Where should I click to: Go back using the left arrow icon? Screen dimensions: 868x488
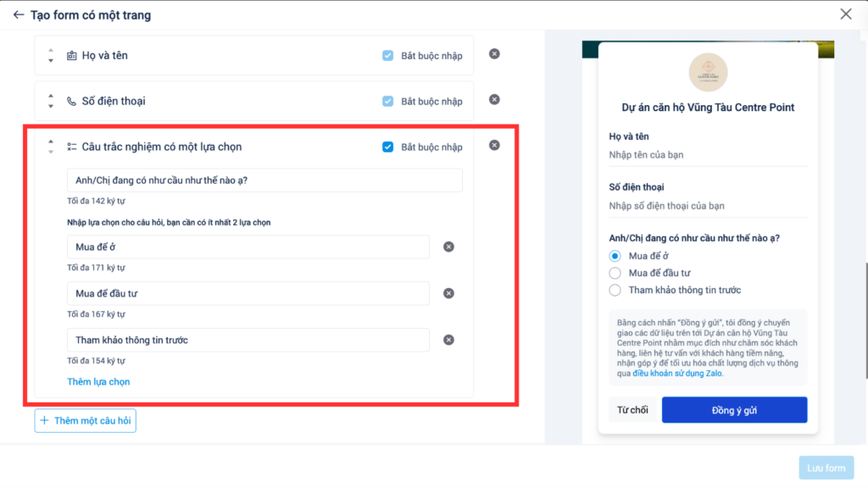point(19,15)
